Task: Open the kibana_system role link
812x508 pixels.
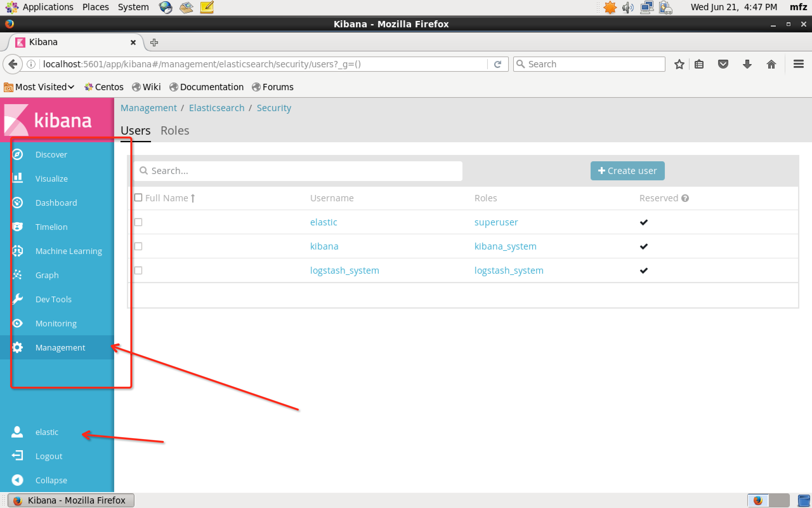Action: tap(505, 246)
